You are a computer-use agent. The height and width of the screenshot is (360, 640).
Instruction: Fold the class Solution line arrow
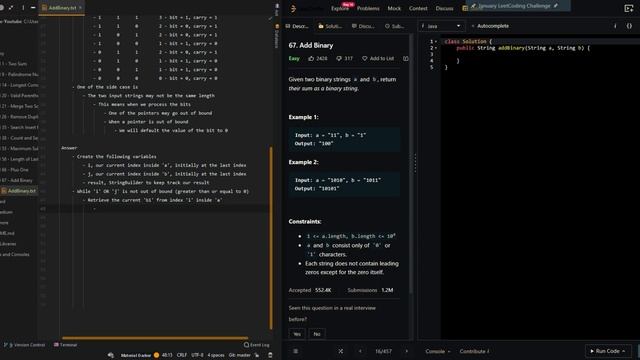pos(436,41)
